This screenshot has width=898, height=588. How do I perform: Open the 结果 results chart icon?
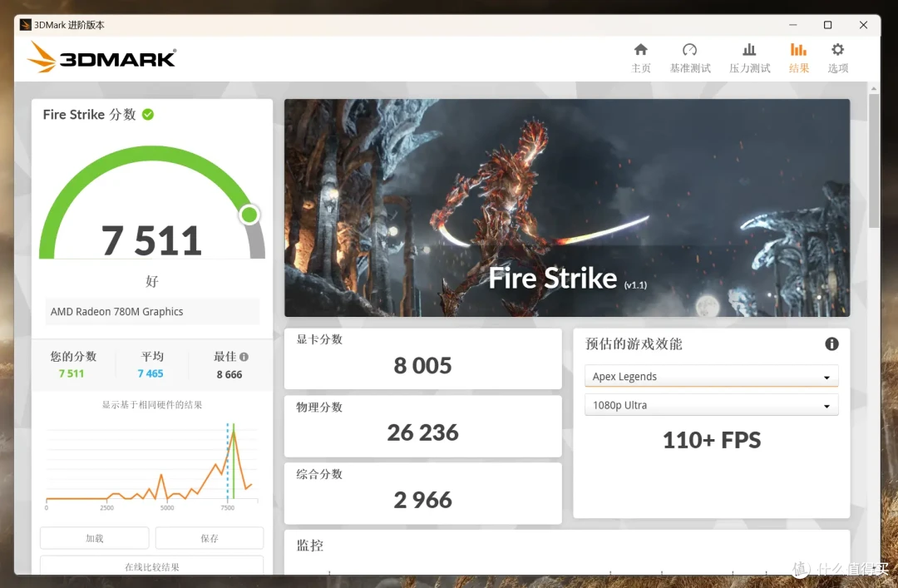798,50
